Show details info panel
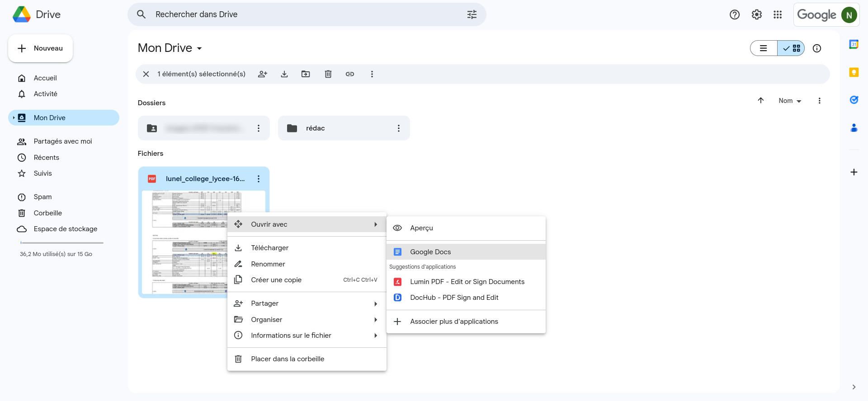Image resolution: width=868 pixels, height=401 pixels. pyautogui.click(x=817, y=48)
